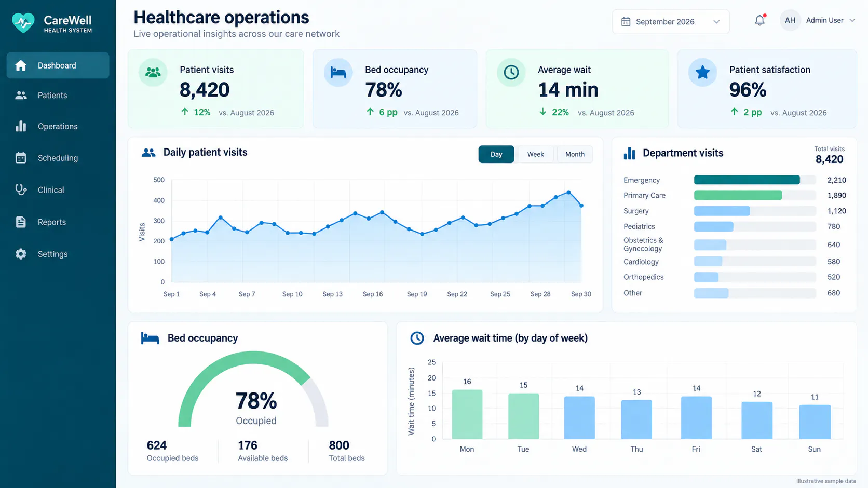Click the '624' occupied beds value
This screenshot has height=488, width=868.
click(157, 445)
